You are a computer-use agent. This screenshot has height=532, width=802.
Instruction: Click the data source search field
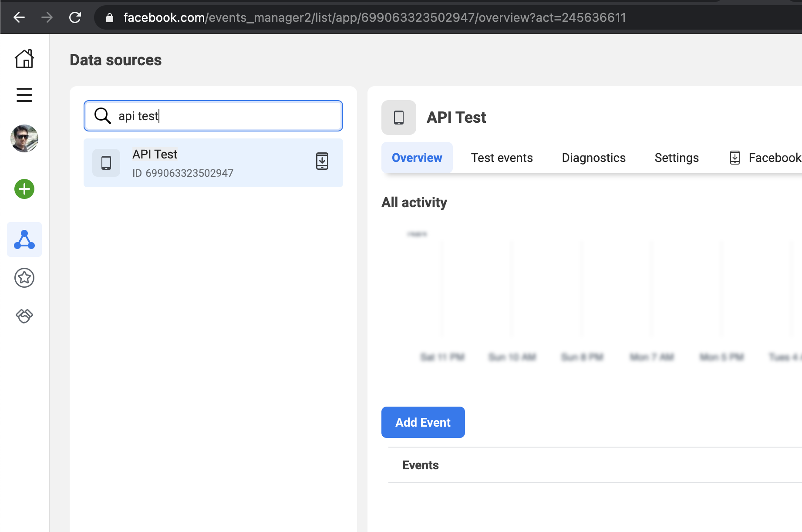[x=226, y=116]
